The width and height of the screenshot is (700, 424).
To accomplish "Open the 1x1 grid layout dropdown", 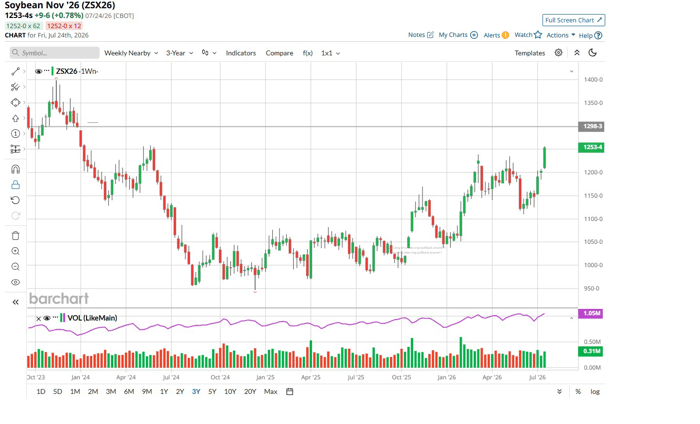I will tap(330, 53).
